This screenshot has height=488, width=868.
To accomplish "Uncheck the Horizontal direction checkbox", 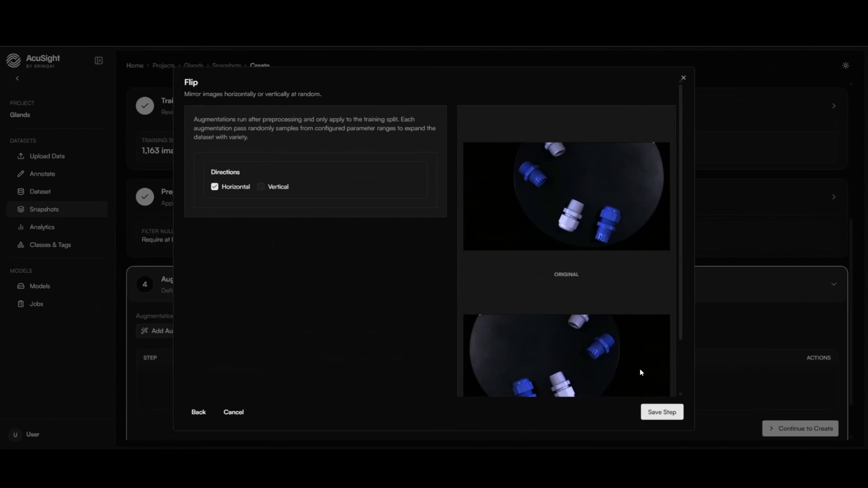I will click(215, 187).
